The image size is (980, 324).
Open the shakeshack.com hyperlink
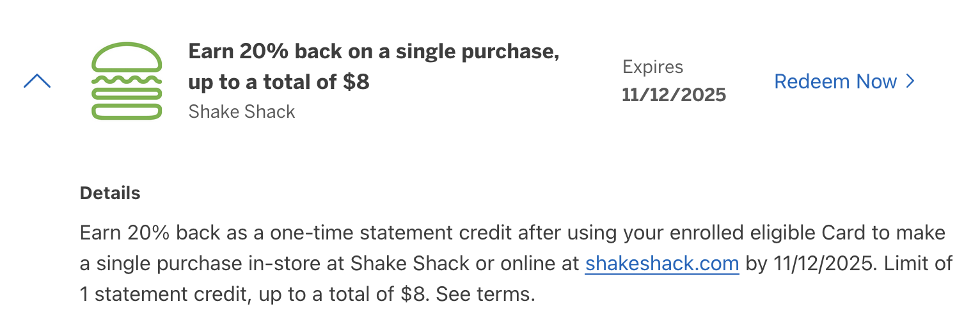[662, 264]
